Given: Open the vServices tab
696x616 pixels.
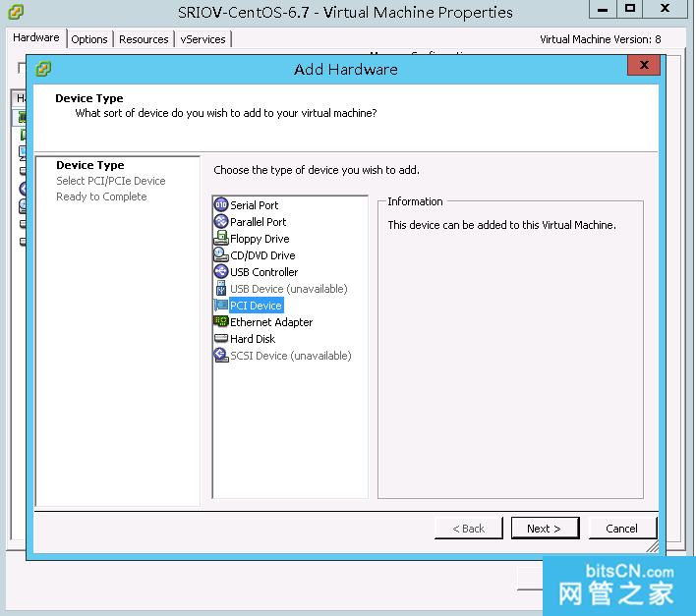Looking at the screenshot, I should pos(203,39).
